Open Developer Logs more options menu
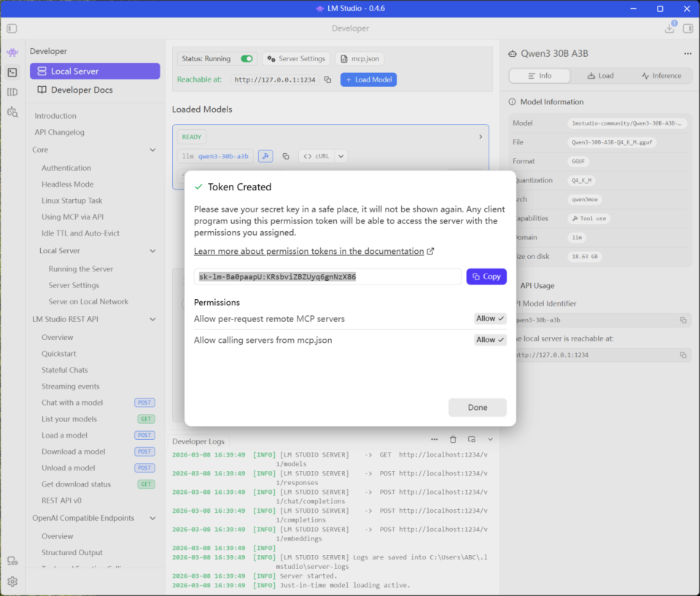 coord(435,439)
